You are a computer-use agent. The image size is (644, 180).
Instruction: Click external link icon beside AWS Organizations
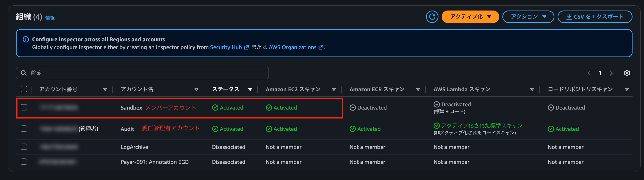[x=321, y=47]
